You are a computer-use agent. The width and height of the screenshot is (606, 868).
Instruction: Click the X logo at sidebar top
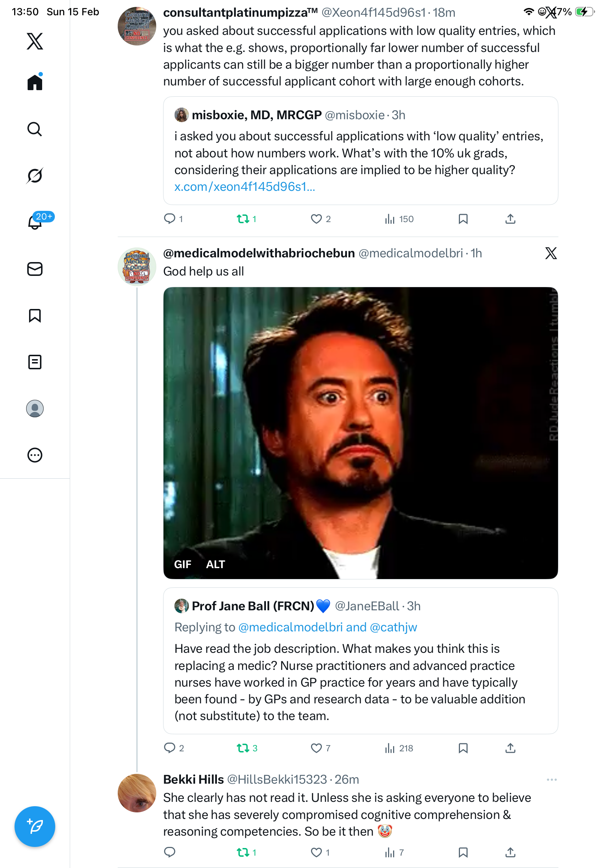point(35,41)
